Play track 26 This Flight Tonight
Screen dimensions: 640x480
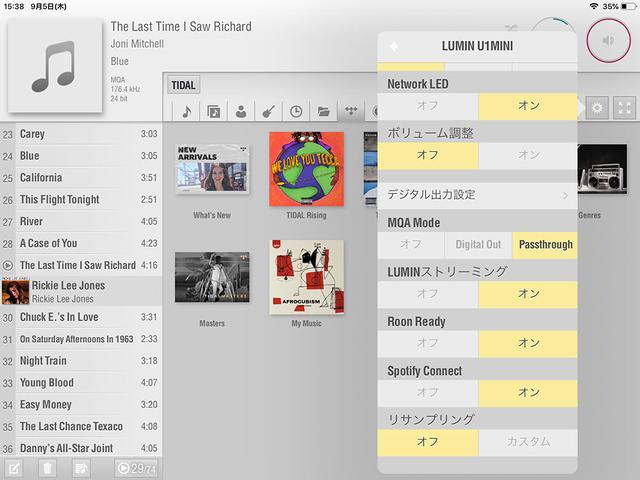tap(81, 200)
